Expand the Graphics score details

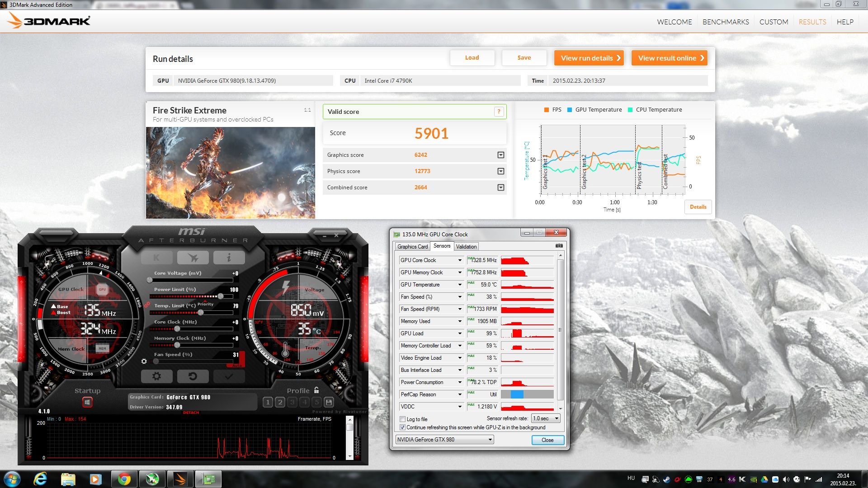[500, 155]
